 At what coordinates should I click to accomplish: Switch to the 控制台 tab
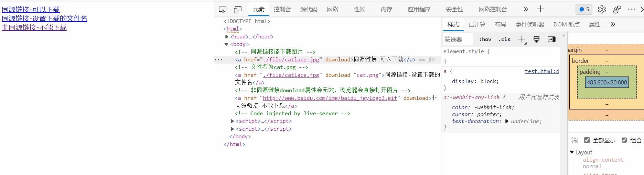tap(282, 9)
